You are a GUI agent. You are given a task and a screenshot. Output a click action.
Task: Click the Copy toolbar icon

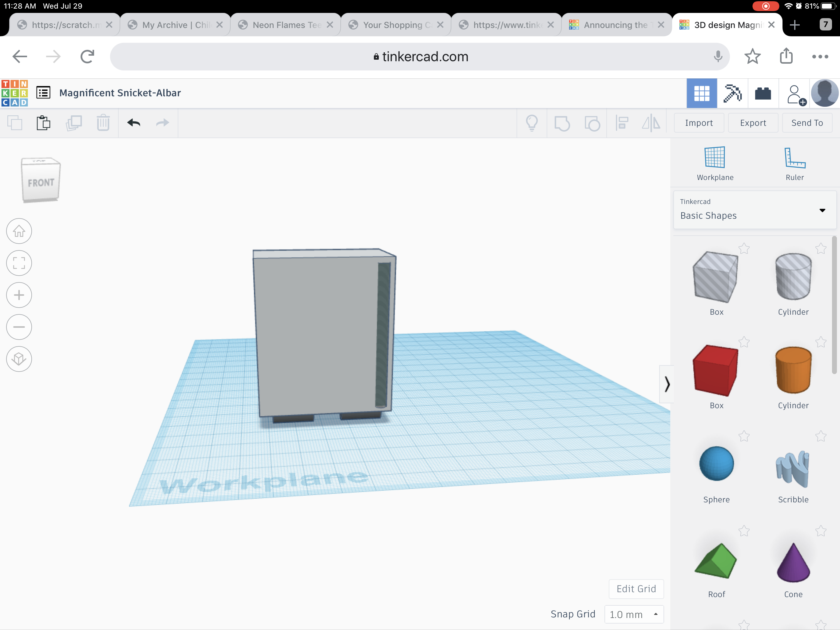[x=15, y=123]
